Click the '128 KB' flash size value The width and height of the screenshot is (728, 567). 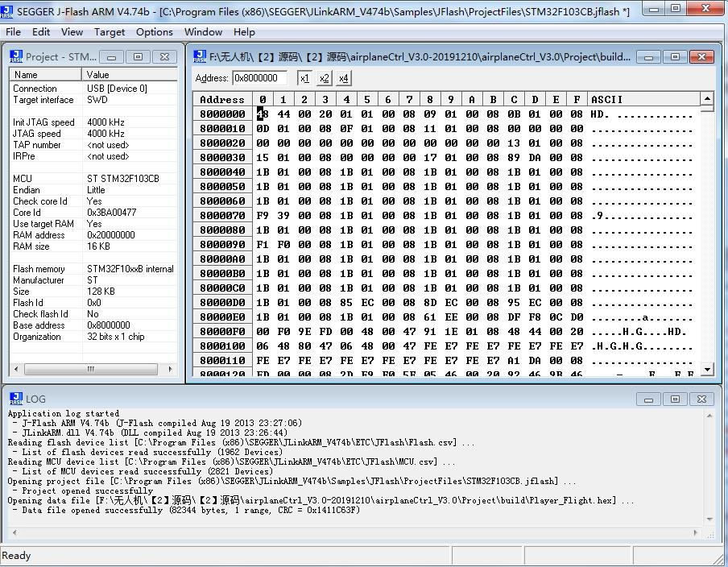101,292
